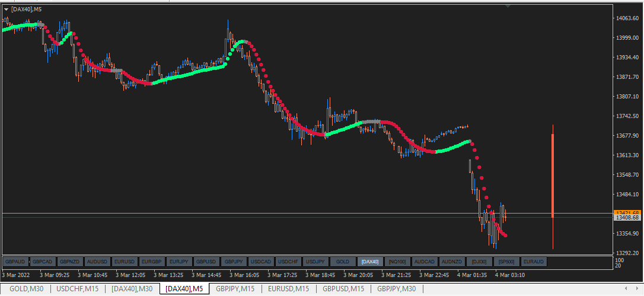The height and width of the screenshot is (296, 644).
Task: Load the [NQ100] symbol button
Action: pyautogui.click(x=397, y=262)
